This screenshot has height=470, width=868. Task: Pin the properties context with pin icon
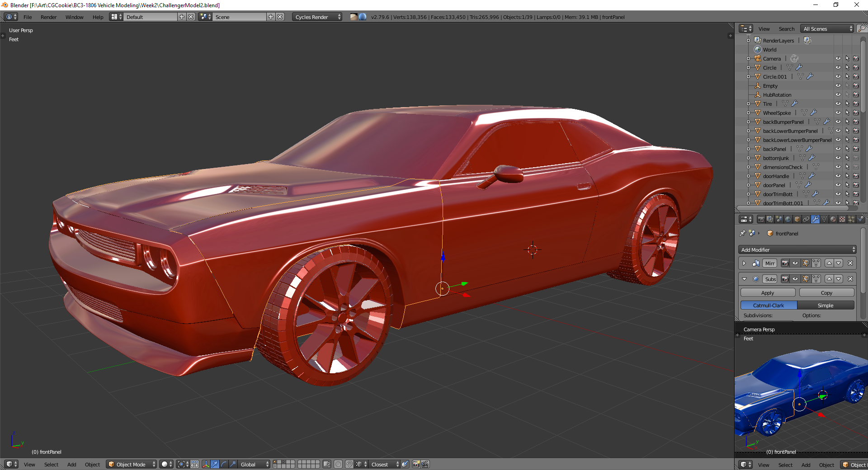[x=742, y=234]
